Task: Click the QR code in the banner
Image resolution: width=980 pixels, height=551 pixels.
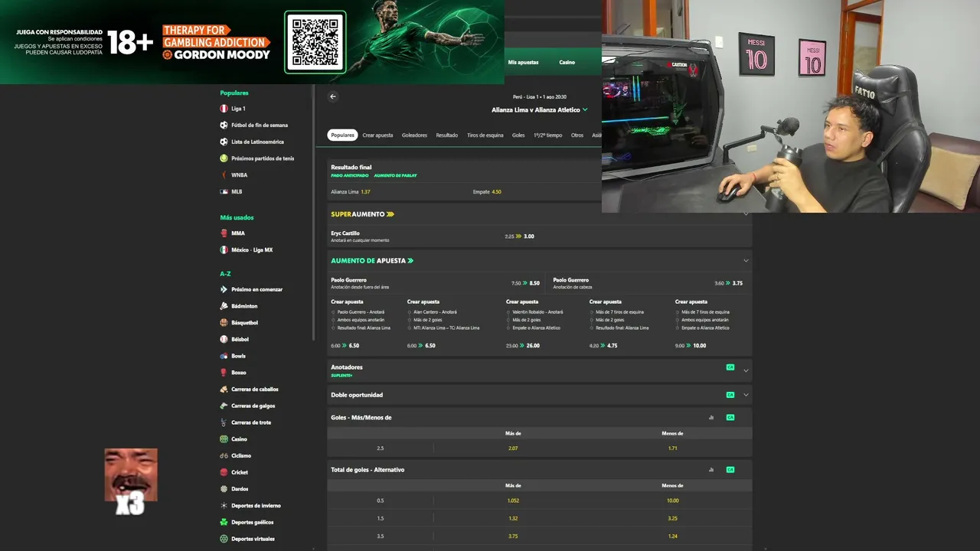Action: (x=315, y=42)
